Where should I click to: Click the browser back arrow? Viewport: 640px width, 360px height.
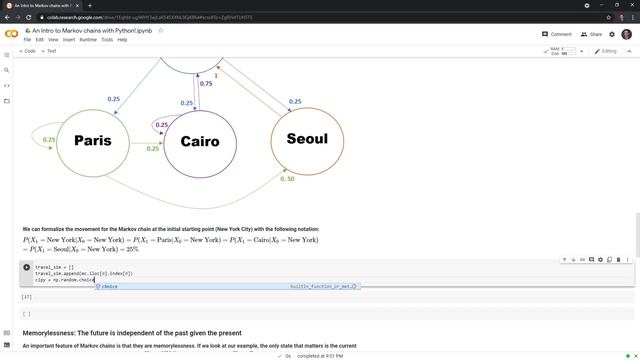(x=7, y=18)
